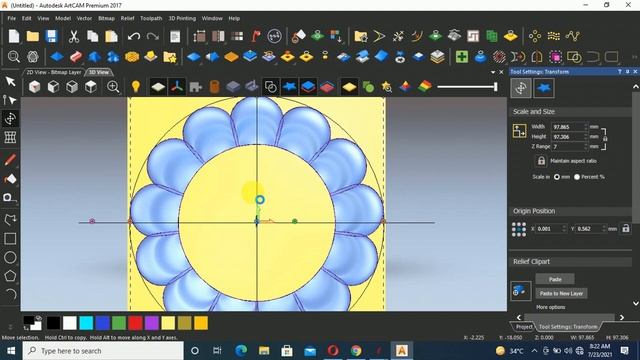Click the green plus add relief icon

click(x=462, y=57)
